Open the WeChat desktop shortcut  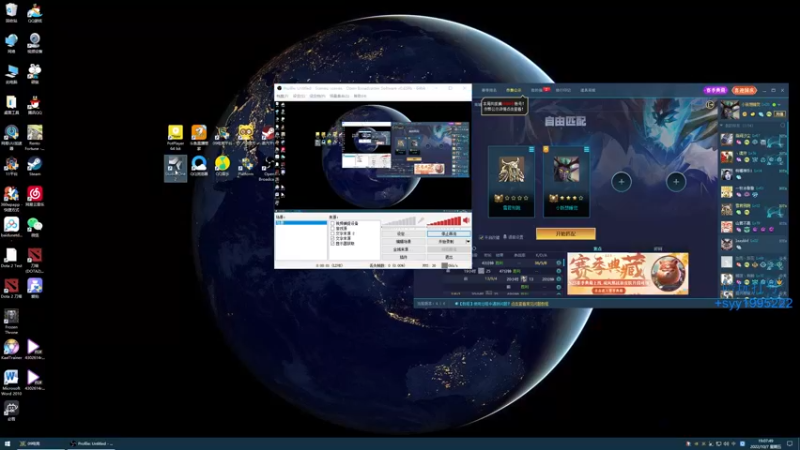(35, 227)
